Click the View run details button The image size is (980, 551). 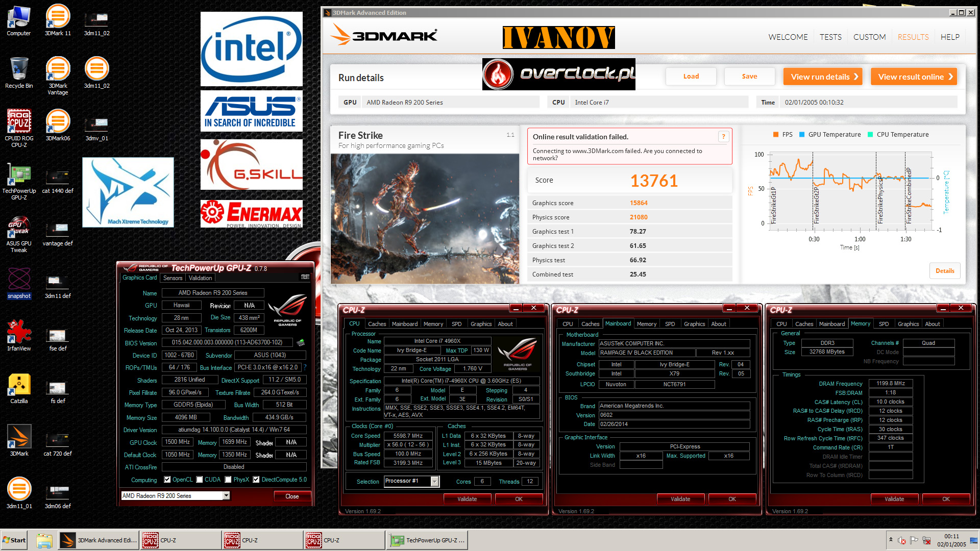tap(823, 77)
